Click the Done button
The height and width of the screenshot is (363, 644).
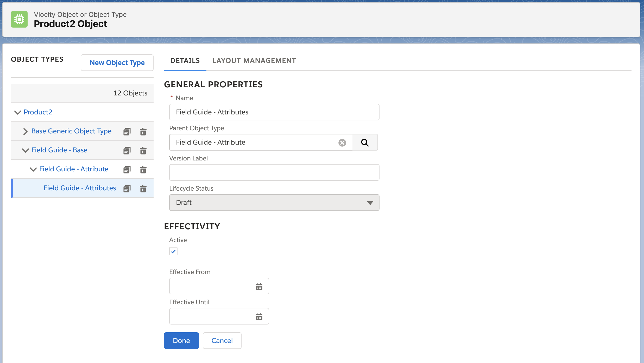[x=181, y=341]
